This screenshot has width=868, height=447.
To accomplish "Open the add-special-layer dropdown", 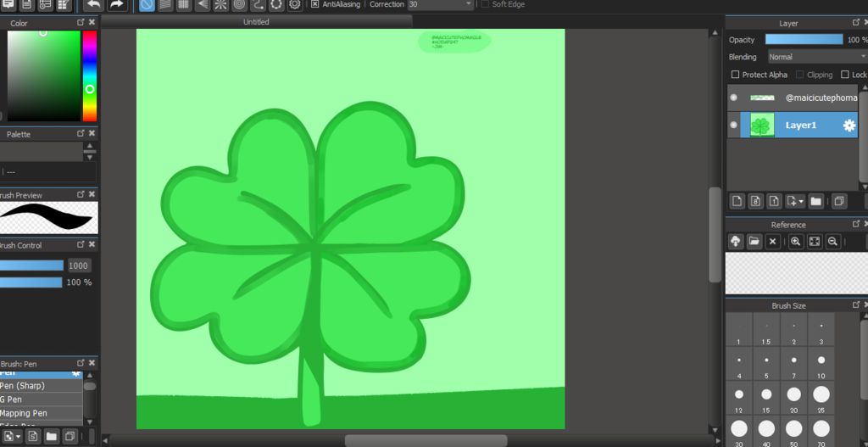I will coord(795,201).
